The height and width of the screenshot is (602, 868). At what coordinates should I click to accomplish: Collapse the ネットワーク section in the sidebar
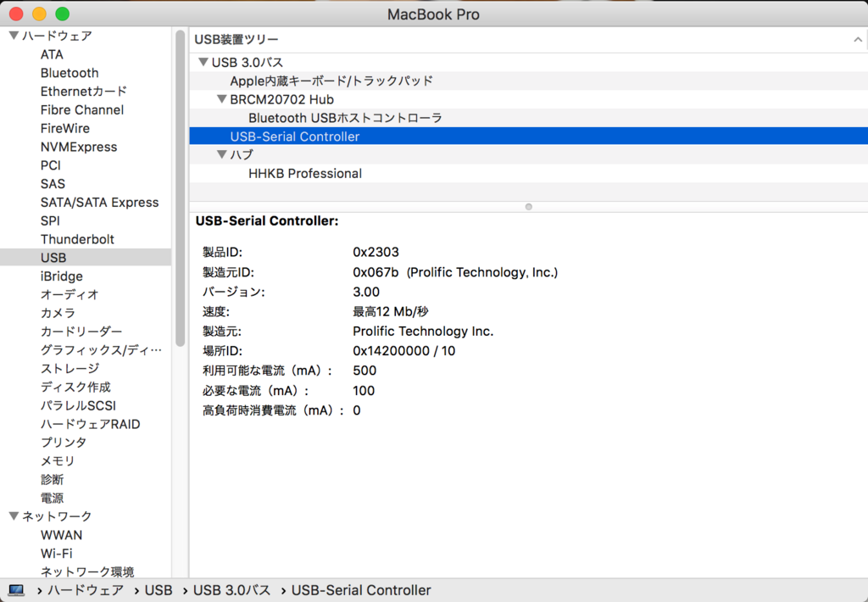click(x=14, y=516)
